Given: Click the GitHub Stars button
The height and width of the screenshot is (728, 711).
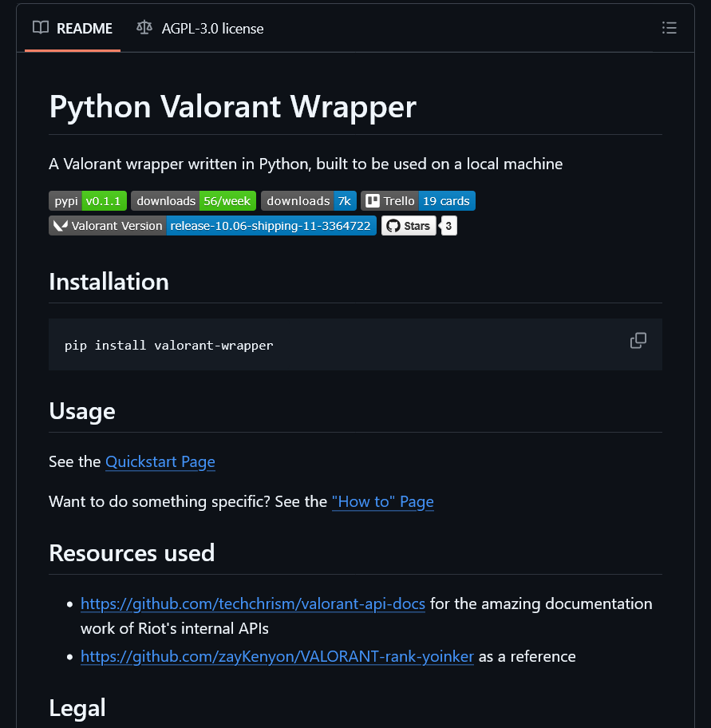Looking at the screenshot, I should coord(409,226).
